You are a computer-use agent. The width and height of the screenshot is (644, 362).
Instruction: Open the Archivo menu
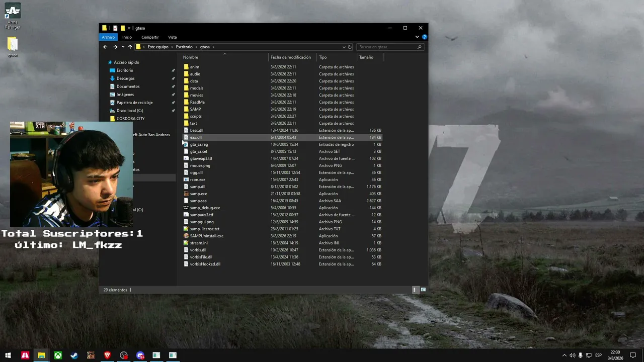108,37
